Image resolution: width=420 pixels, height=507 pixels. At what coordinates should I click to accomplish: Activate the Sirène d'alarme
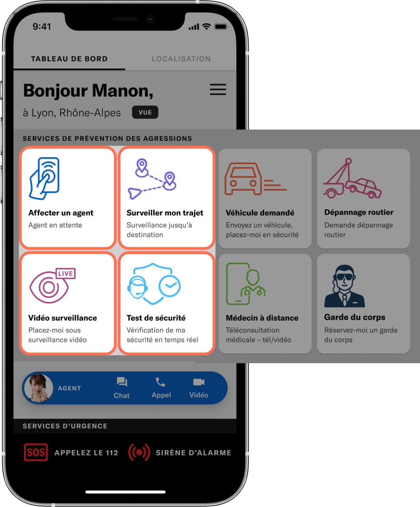tap(180, 452)
